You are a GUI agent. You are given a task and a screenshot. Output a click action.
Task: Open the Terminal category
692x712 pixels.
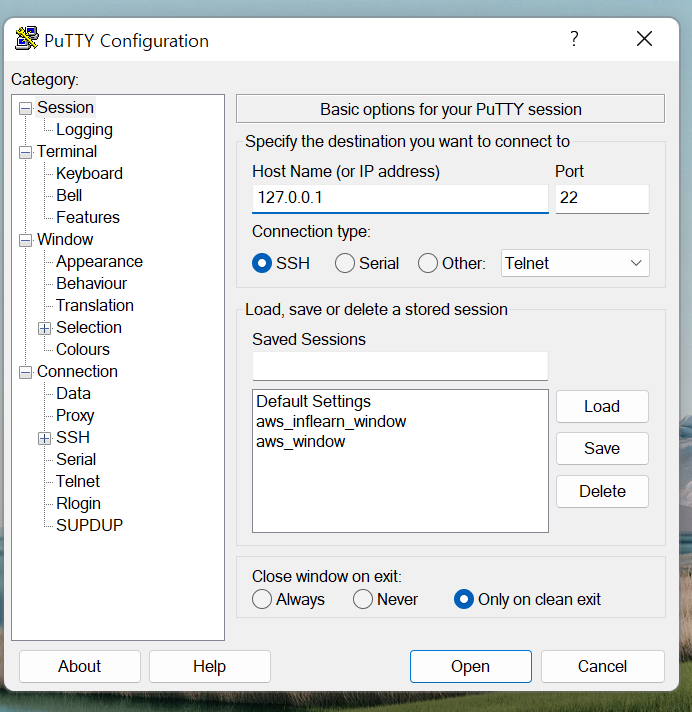67,152
